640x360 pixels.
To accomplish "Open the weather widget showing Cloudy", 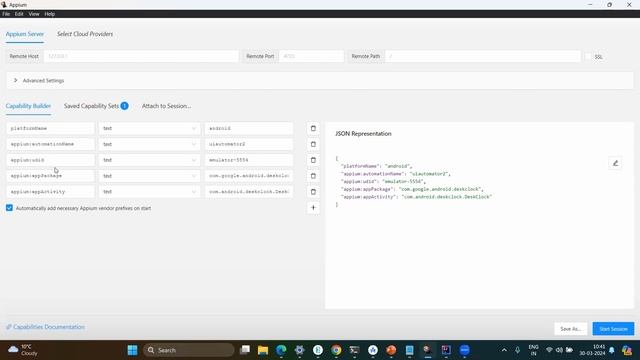I will click(x=23, y=350).
